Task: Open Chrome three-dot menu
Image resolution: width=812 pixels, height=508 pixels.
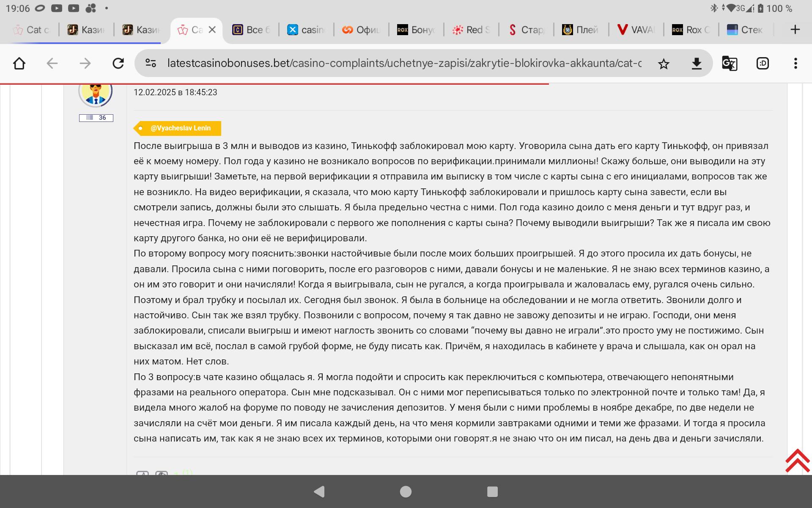Action: (x=795, y=63)
